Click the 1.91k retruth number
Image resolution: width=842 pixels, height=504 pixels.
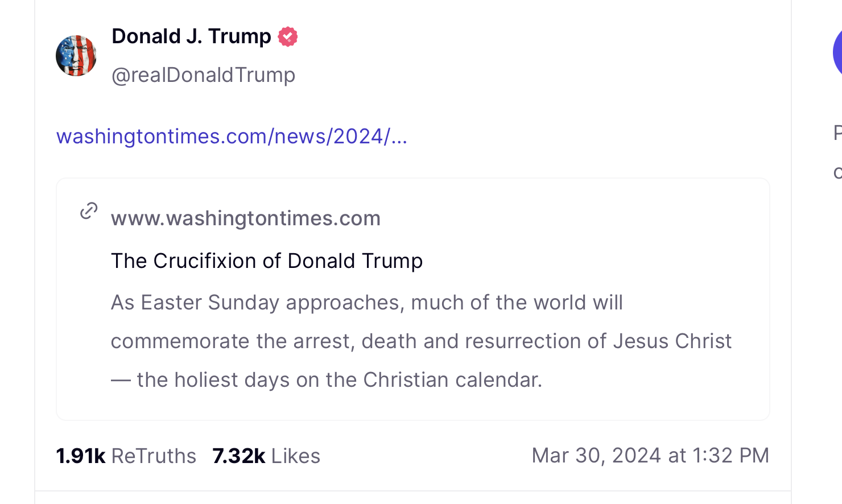click(81, 456)
